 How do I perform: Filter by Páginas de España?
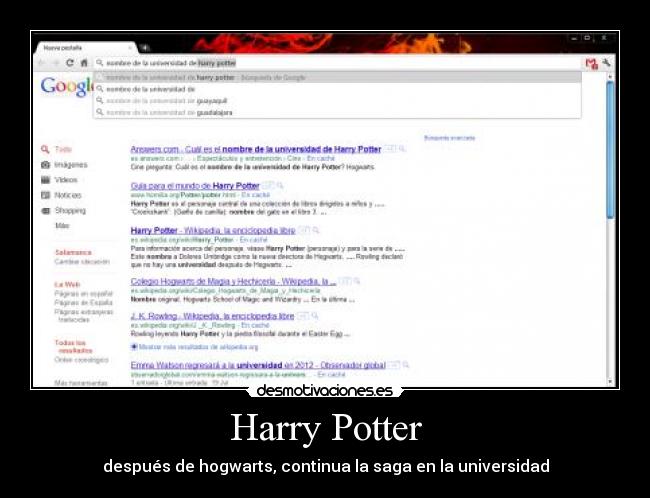[x=83, y=303]
